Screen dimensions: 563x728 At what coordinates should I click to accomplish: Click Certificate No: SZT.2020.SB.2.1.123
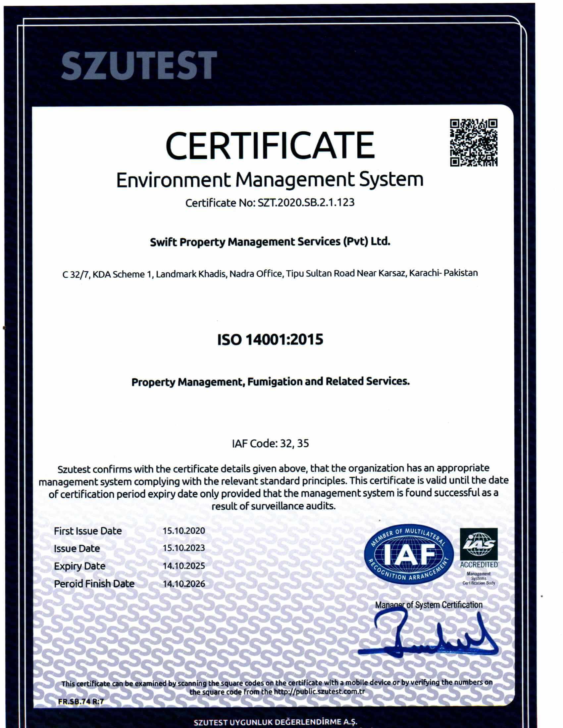point(270,203)
